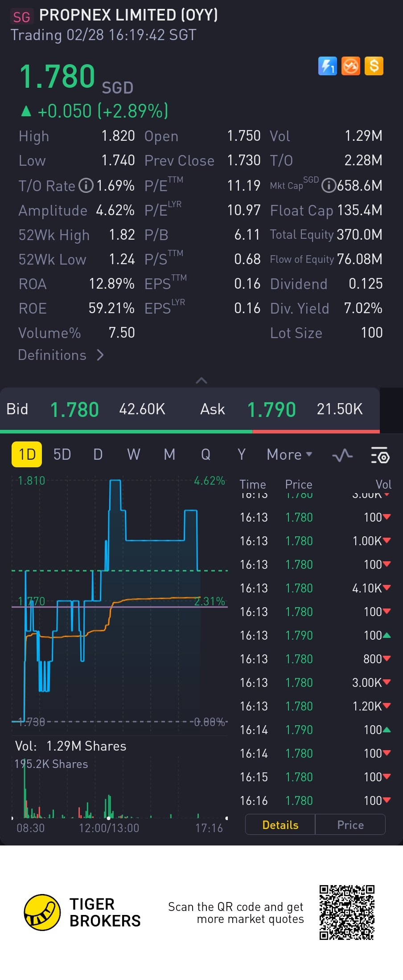Tap the green-red bid/ask ratio bar

click(190, 431)
